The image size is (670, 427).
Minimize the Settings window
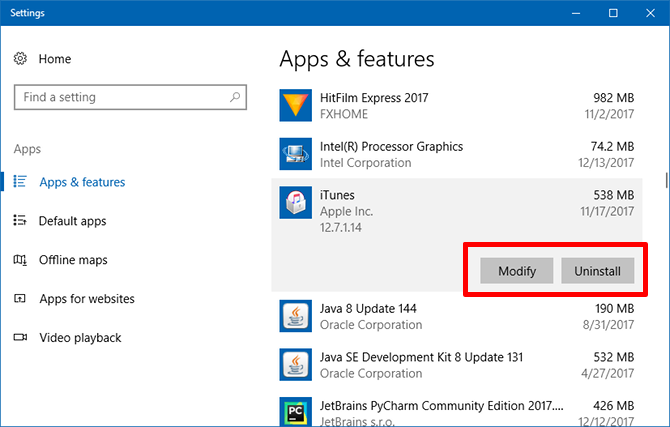click(x=576, y=13)
